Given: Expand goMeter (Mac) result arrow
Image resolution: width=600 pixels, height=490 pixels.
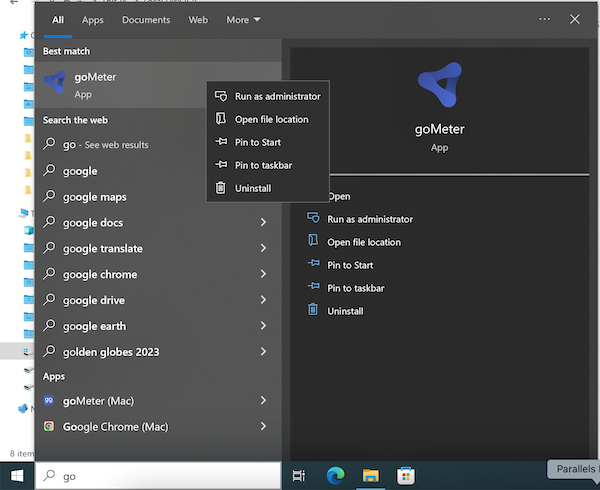Looking at the screenshot, I should pyautogui.click(x=263, y=400).
